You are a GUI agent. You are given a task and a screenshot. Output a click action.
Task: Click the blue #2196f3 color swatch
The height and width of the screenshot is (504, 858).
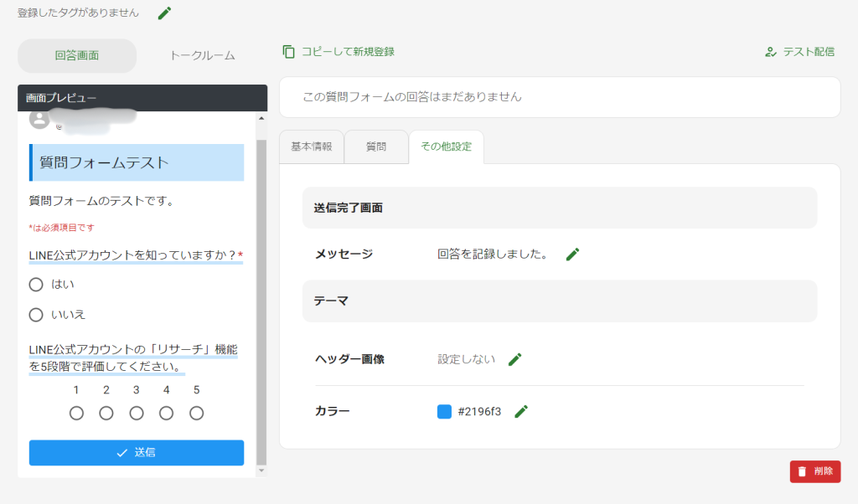tap(445, 411)
